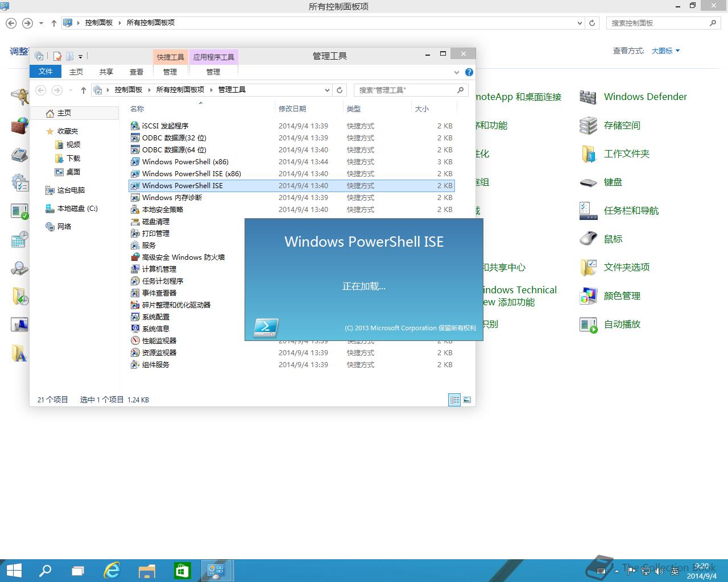Sort by 名称 column header

coord(201,109)
